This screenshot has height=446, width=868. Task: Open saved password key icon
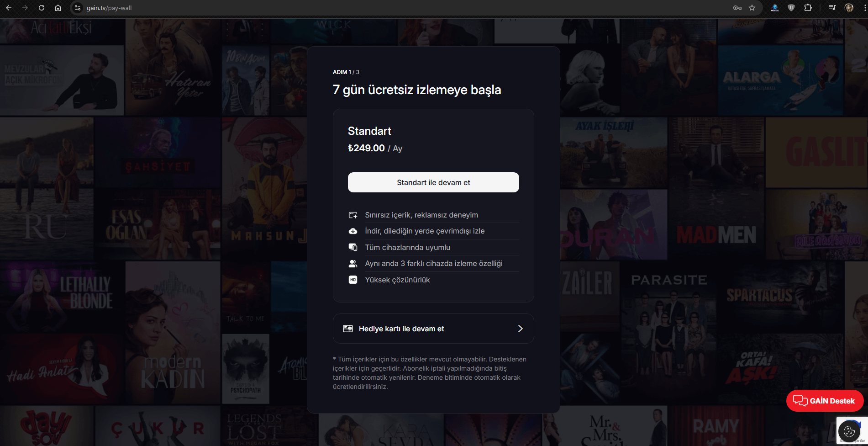[x=737, y=8]
